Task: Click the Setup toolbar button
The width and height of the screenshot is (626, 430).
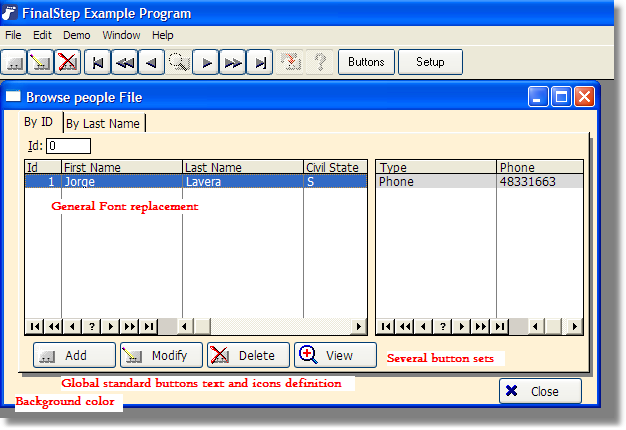Action: [430, 62]
